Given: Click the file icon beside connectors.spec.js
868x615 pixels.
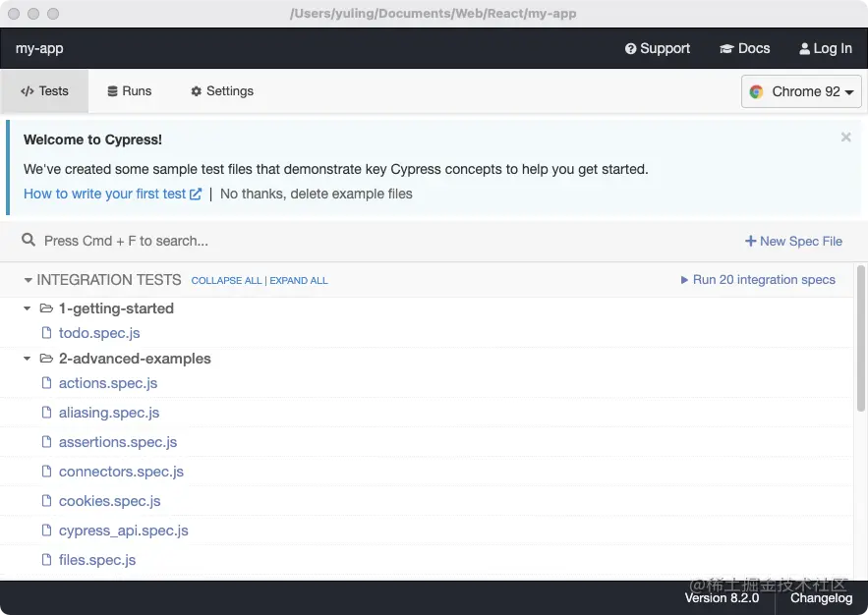Looking at the screenshot, I should pos(47,472).
